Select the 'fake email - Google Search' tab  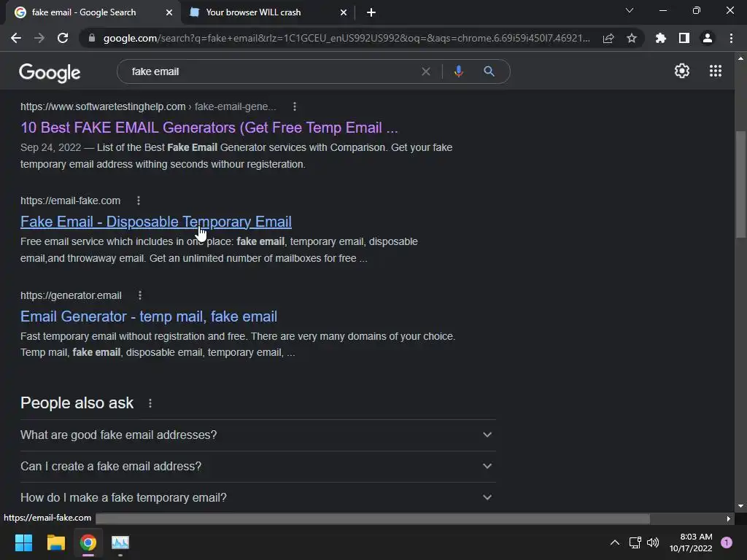(93, 12)
